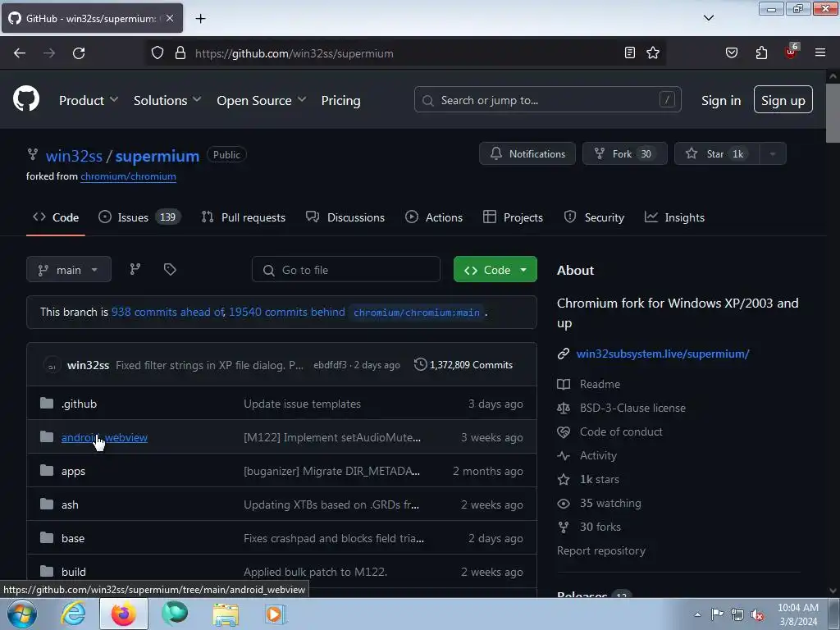Click the muted volume tray icon

pyautogui.click(x=757, y=615)
